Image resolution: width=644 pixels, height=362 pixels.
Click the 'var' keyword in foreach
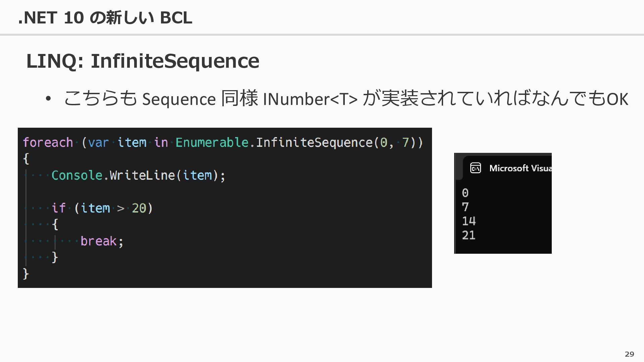(98, 142)
